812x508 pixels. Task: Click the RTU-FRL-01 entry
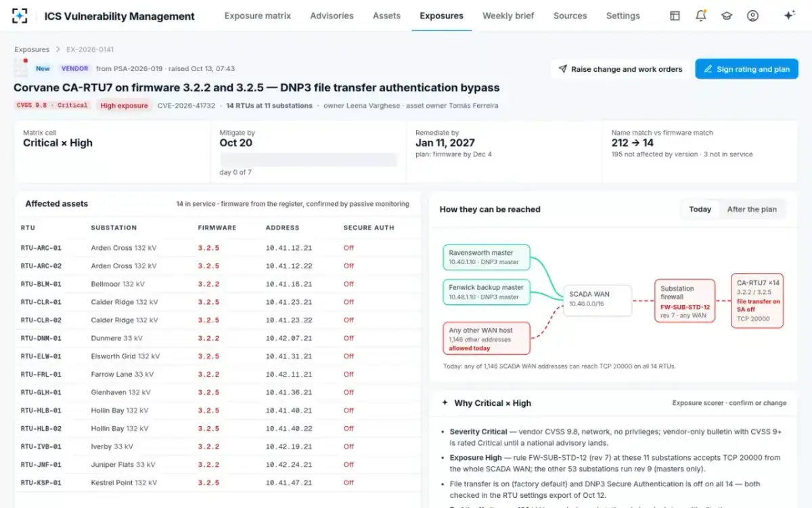[218, 375]
